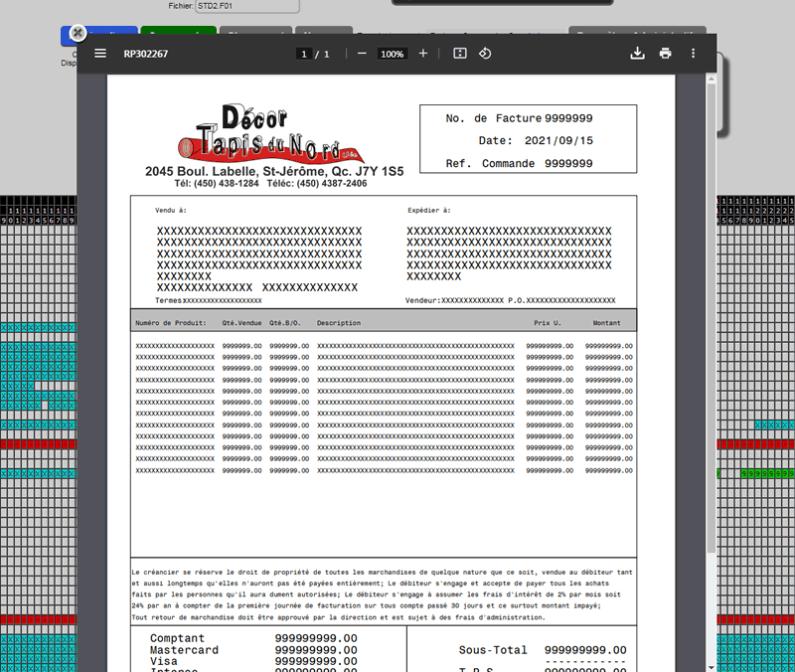Click the Décor Tapis du Nord logo
Viewport: 795px width, 672px height.
(271, 133)
